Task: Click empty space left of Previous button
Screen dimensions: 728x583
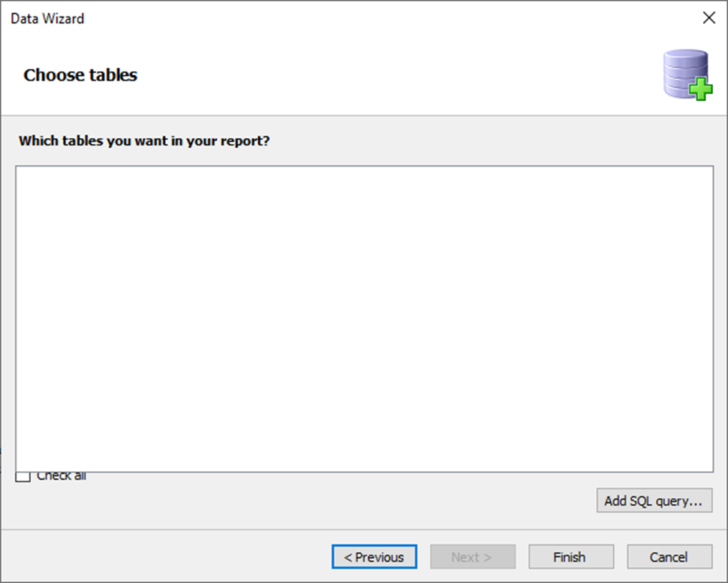Action: pyautogui.click(x=167, y=557)
